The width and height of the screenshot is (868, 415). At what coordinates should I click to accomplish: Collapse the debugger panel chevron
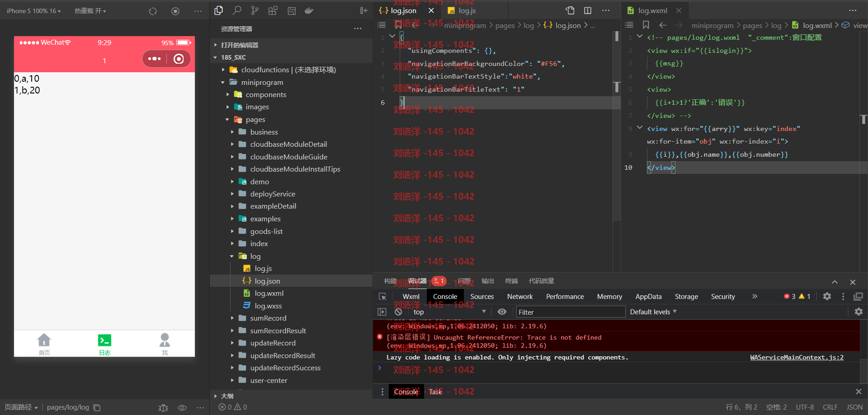click(x=835, y=282)
